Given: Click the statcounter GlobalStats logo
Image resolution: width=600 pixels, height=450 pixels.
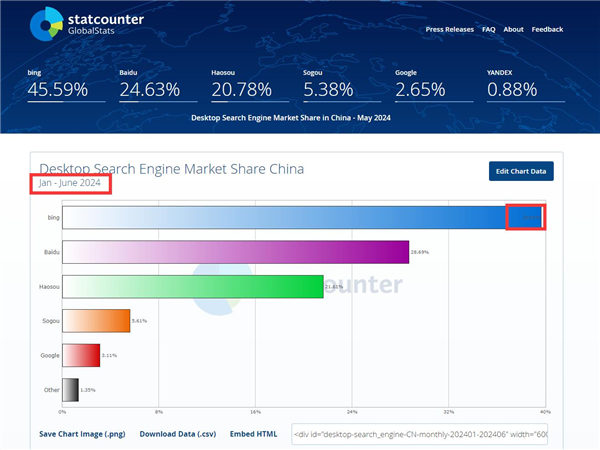Looking at the screenshot, I should 87,24.
